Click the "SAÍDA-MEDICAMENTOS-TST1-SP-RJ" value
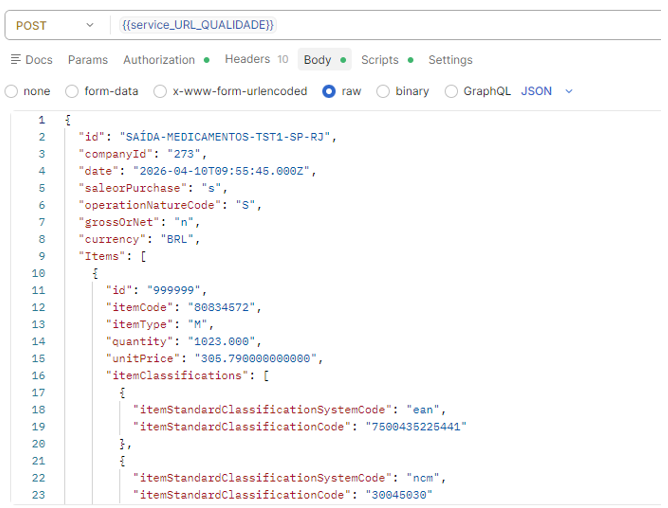Image resolution: width=668 pixels, height=508 pixels. (x=225, y=137)
